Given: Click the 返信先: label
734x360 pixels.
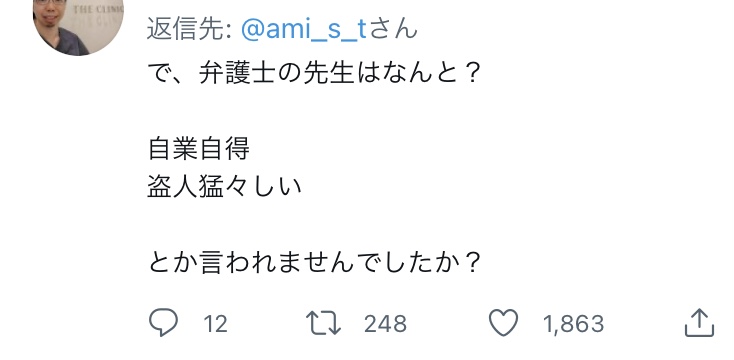Looking at the screenshot, I should tap(190, 29).
